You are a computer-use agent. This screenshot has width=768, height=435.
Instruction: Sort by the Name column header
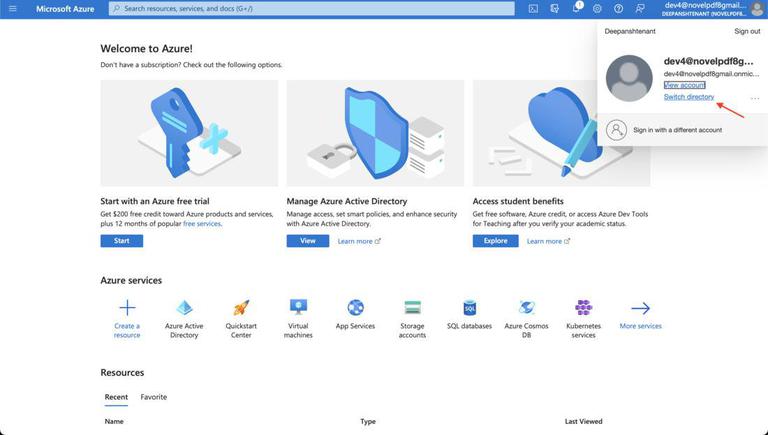coord(114,421)
